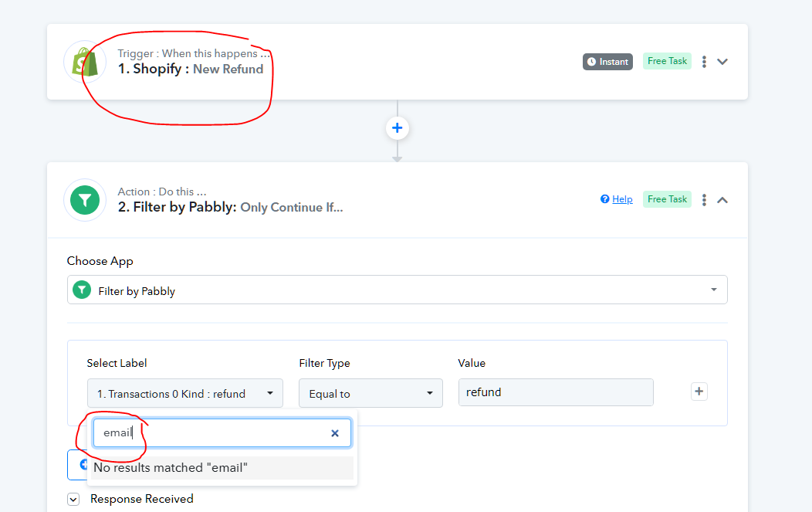Click the Value field containing refund
Viewport: 812px width, 512px height.
(x=556, y=392)
